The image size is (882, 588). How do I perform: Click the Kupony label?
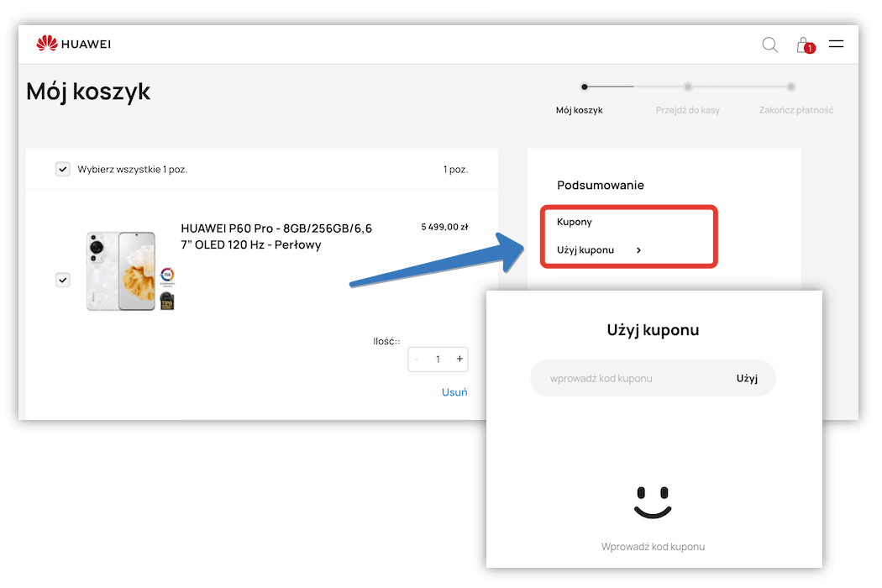(x=575, y=222)
